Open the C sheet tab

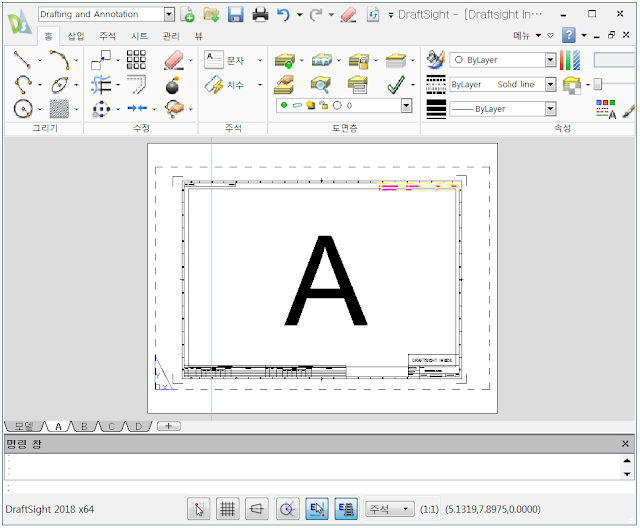point(111,426)
